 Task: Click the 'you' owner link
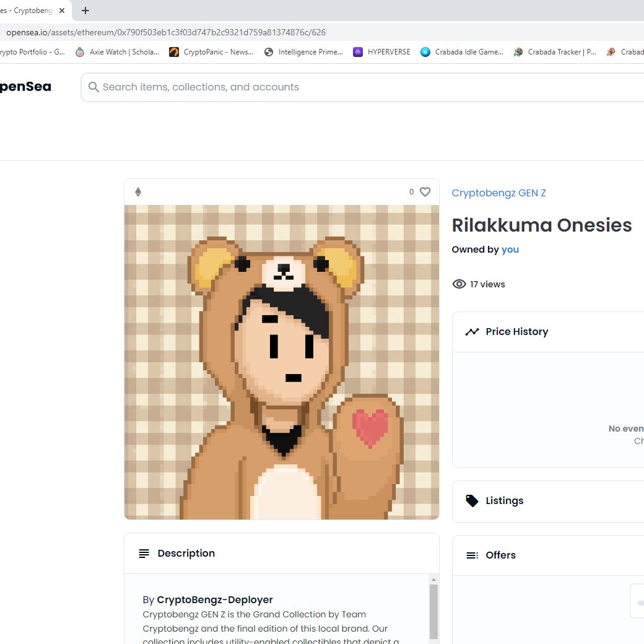[x=510, y=250]
